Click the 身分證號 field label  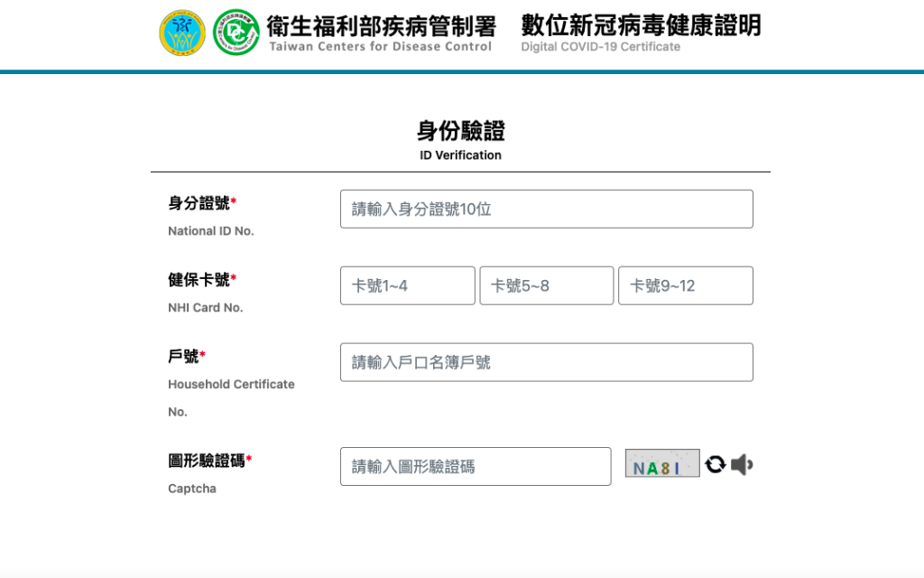201,203
